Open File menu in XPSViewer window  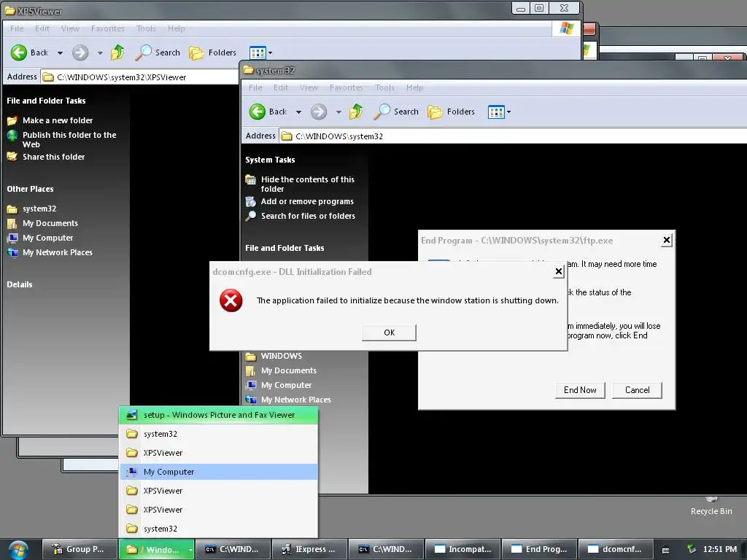[17, 28]
